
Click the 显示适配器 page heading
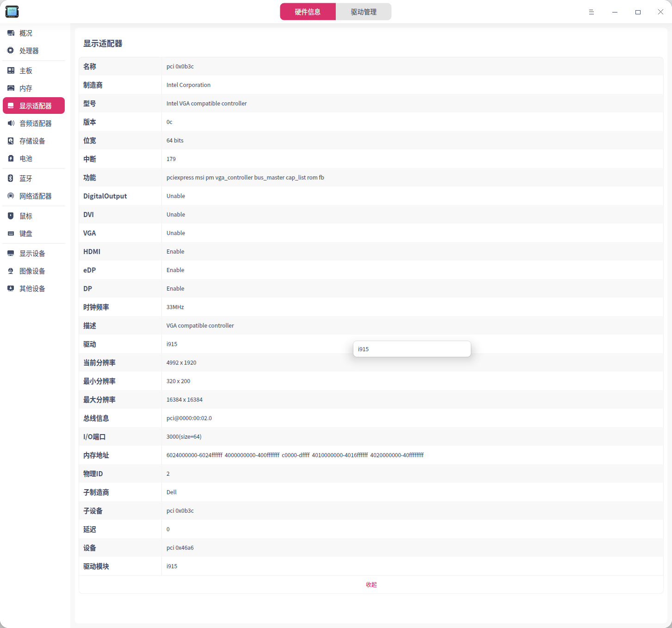pos(103,44)
